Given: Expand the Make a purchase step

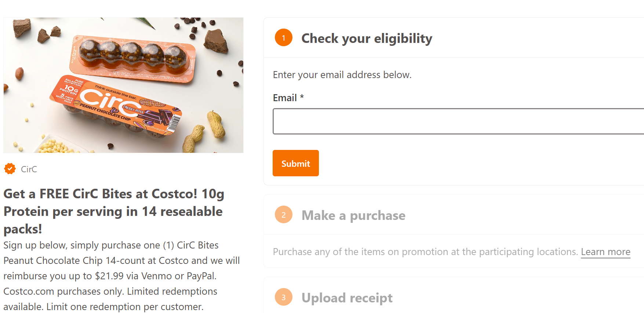Looking at the screenshot, I should (x=353, y=216).
